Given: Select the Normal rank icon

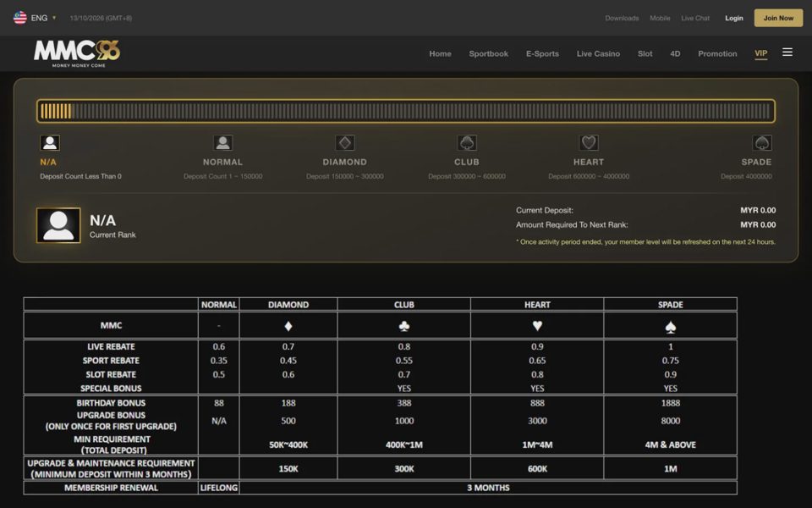Looking at the screenshot, I should tap(222, 142).
